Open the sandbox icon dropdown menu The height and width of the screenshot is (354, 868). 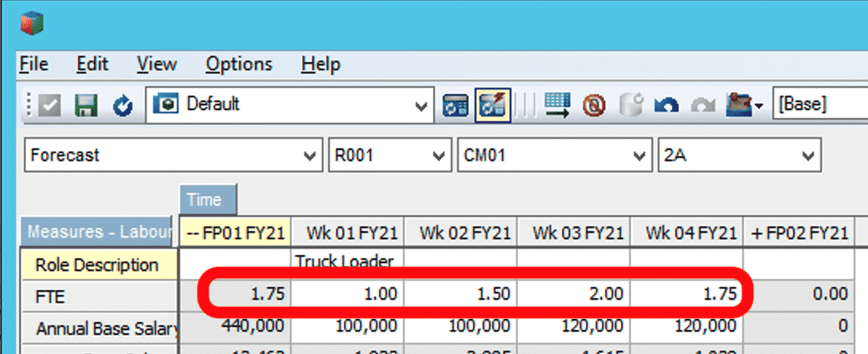[x=758, y=105]
